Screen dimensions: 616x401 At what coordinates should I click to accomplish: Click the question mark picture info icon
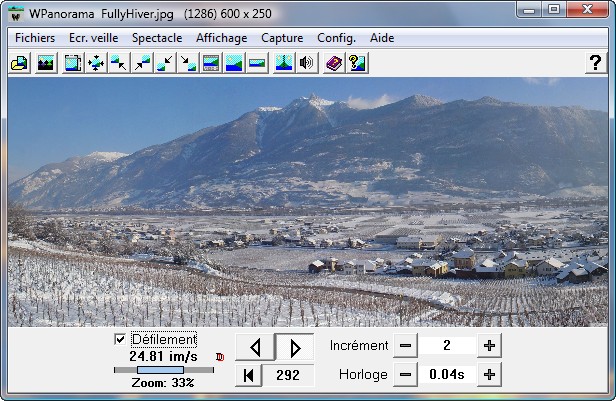pyautogui.click(x=357, y=63)
